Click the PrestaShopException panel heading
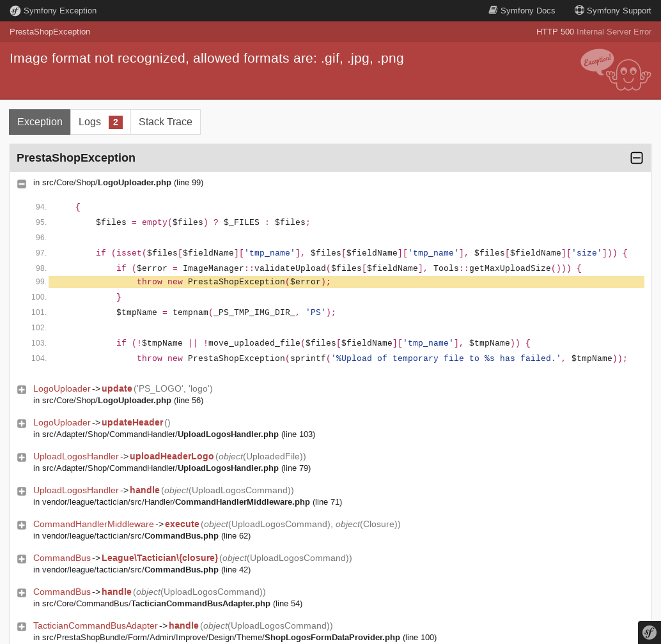Image resolution: width=661 pixels, height=644 pixels. [76, 158]
